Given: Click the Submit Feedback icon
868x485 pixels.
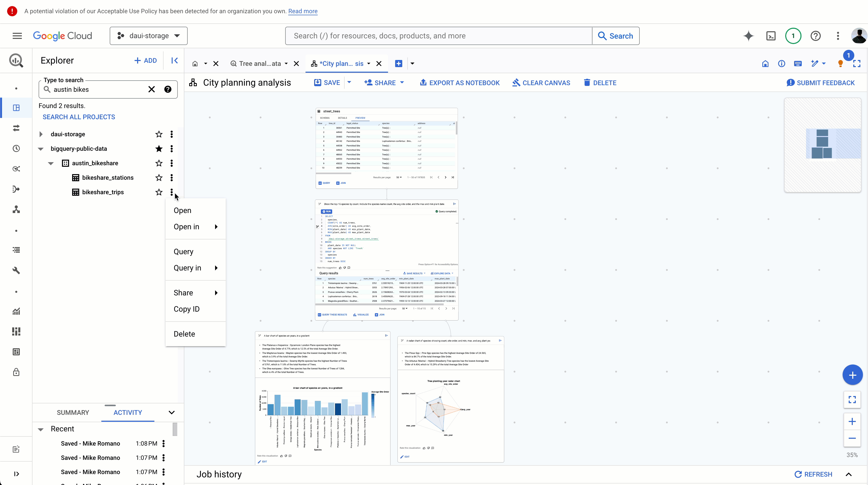Looking at the screenshot, I should pos(791,82).
